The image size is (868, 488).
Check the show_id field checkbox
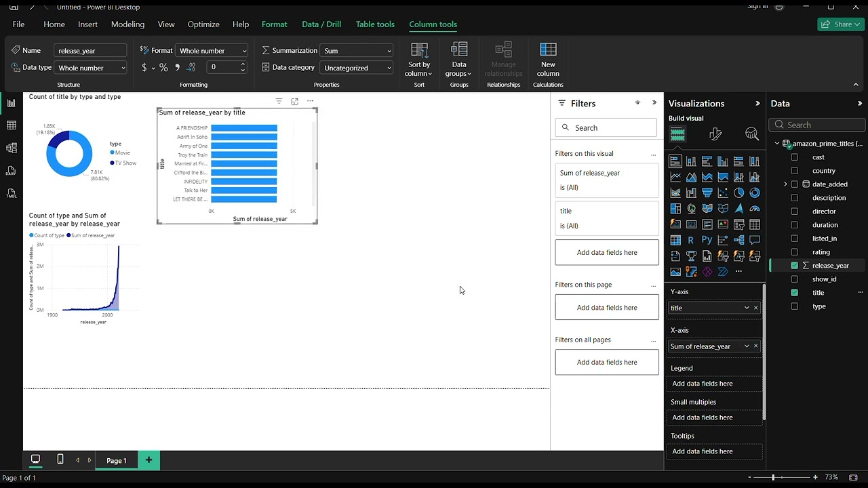tap(795, 279)
